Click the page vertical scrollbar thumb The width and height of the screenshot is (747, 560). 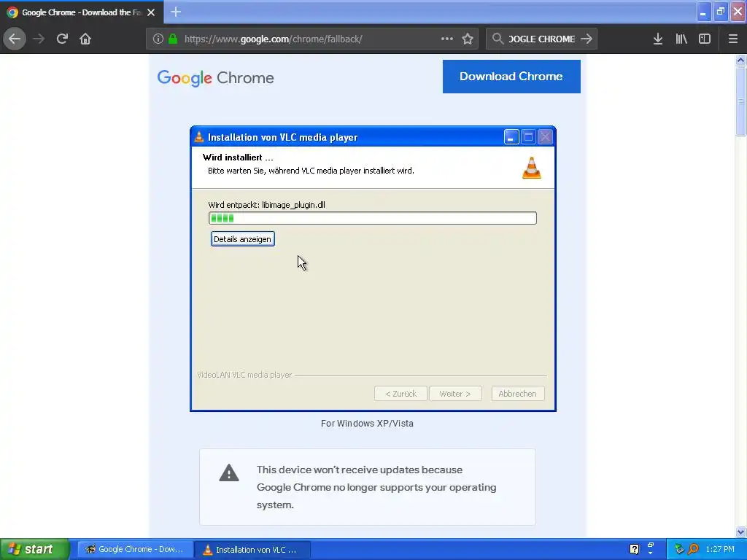(x=740, y=101)
